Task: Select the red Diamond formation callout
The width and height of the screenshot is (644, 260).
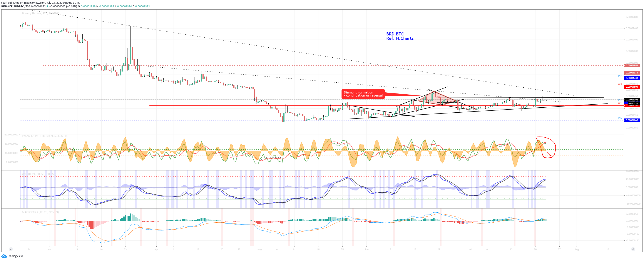Action: (x=363, y=94)
